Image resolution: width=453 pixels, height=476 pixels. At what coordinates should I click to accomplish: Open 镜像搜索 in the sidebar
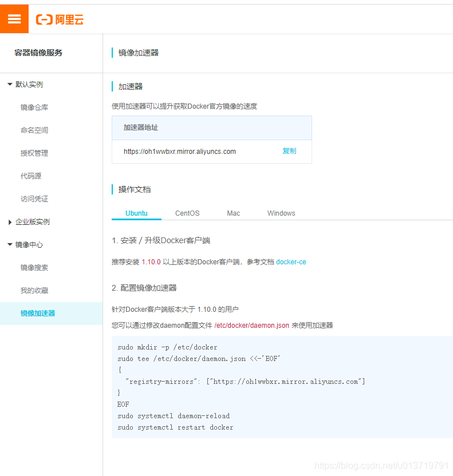point(34,268)
